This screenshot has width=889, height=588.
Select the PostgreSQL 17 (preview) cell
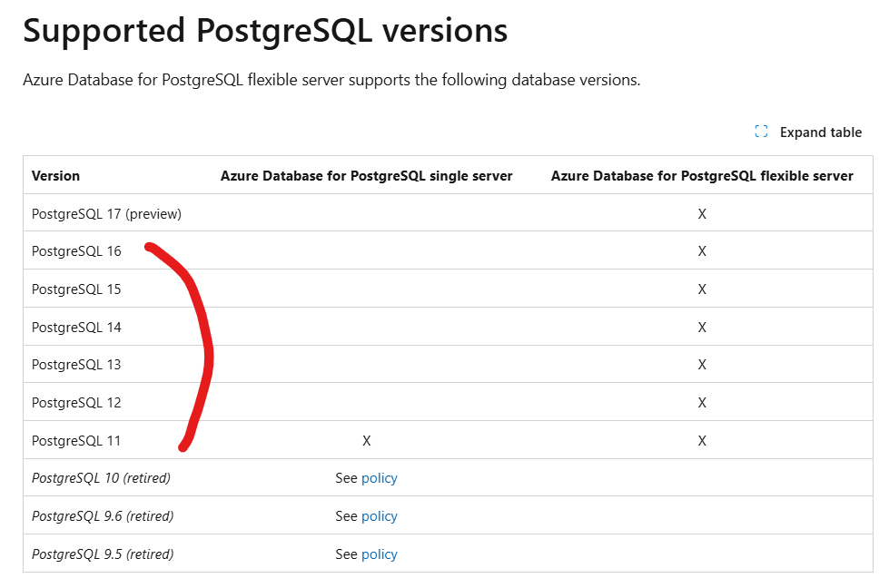click(x=106, y=214)
